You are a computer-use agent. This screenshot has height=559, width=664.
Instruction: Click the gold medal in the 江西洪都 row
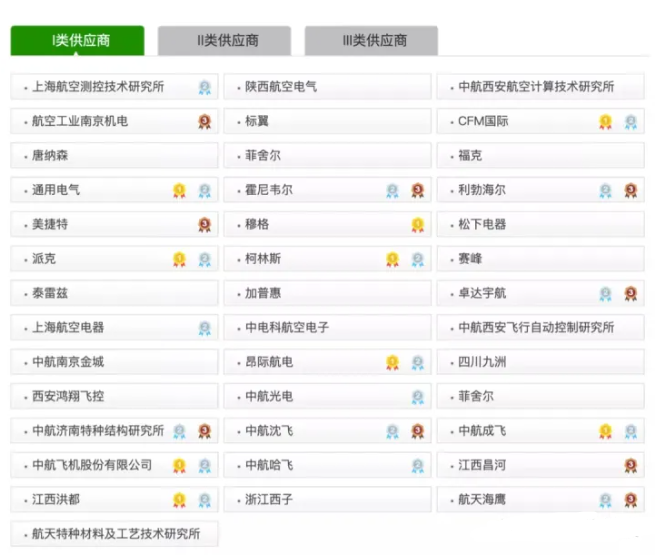tap(180, 500)
